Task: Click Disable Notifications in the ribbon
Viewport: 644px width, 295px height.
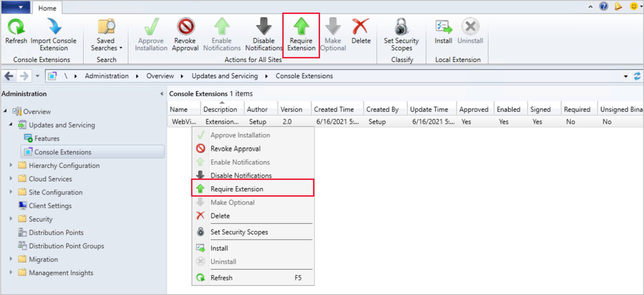Action: click(x=264, y=35)
